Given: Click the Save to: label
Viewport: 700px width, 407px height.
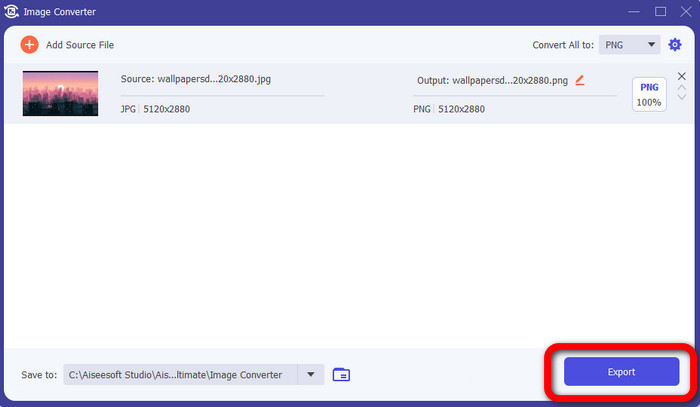Looking at the screenshot, I should point(39,375).
